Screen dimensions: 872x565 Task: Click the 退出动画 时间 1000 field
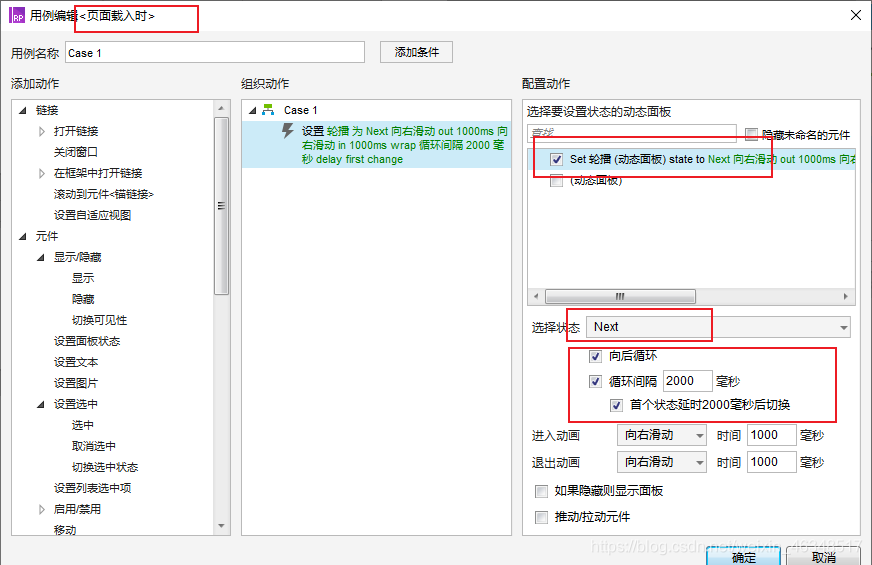point(771,462)
